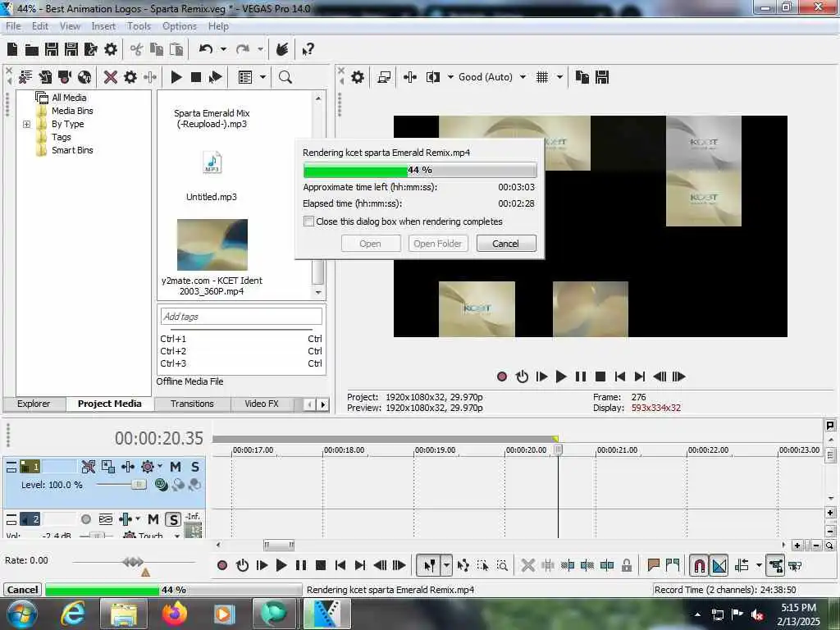Click the Start Preview play icon in Project Media

(x=176, y=77)
